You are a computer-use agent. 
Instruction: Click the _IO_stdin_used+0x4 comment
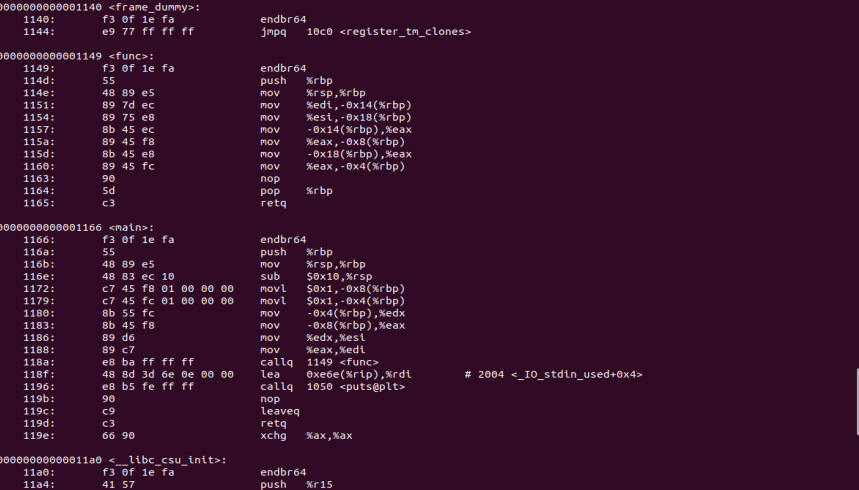tap(553, 374)
